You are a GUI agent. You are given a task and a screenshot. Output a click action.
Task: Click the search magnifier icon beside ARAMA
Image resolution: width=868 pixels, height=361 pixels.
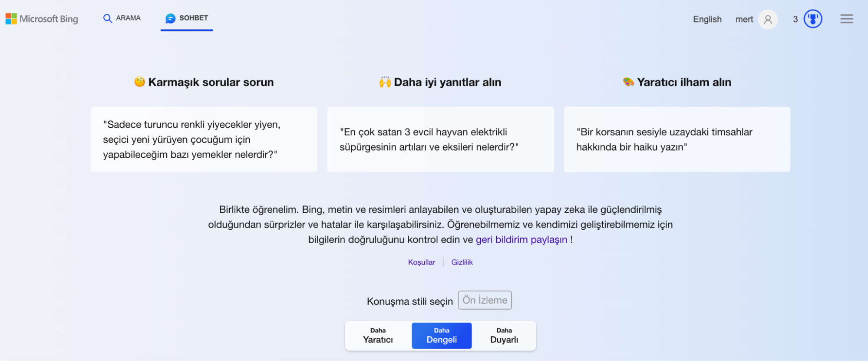pos(107,18)
